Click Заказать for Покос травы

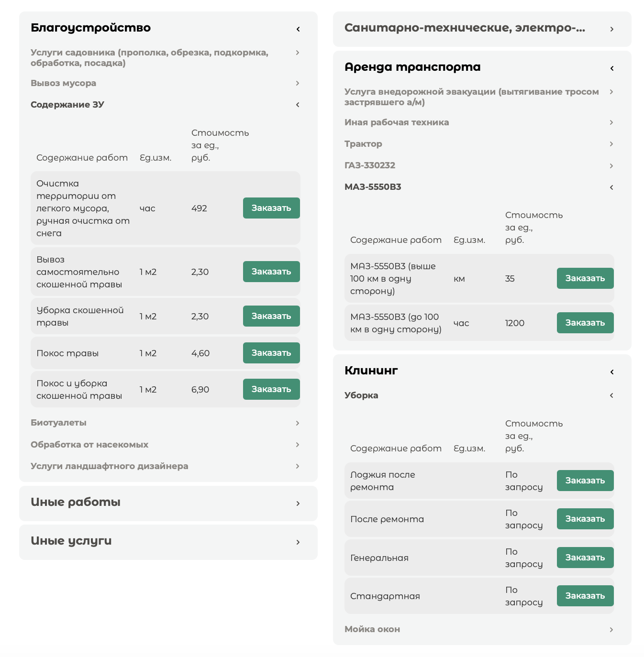tap(271, 353)
